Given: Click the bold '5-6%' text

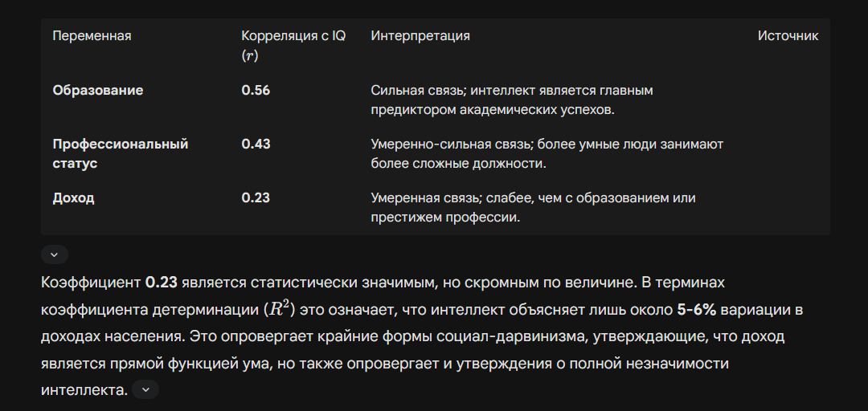Looking at the screenshot, I should [700, 309].
